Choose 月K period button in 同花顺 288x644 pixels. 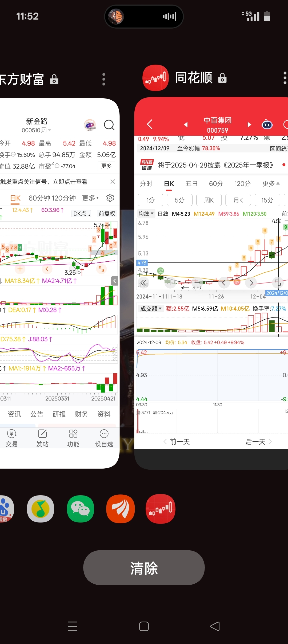(x=238, y=200)
